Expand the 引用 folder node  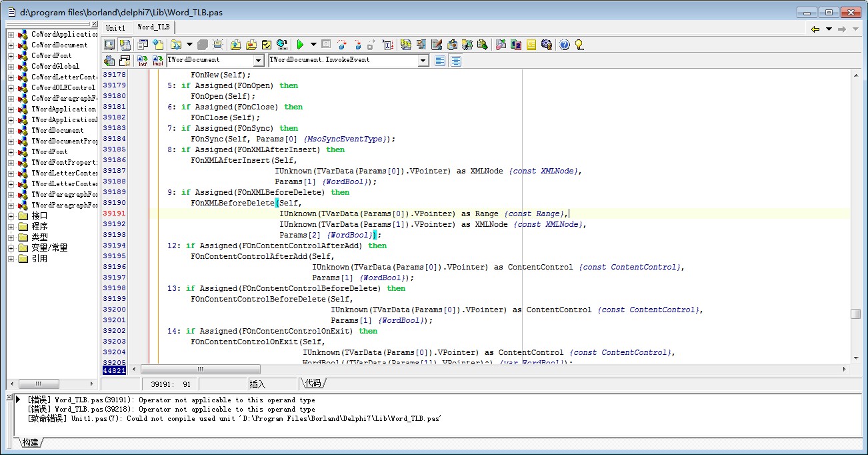[x=11, y=258]
